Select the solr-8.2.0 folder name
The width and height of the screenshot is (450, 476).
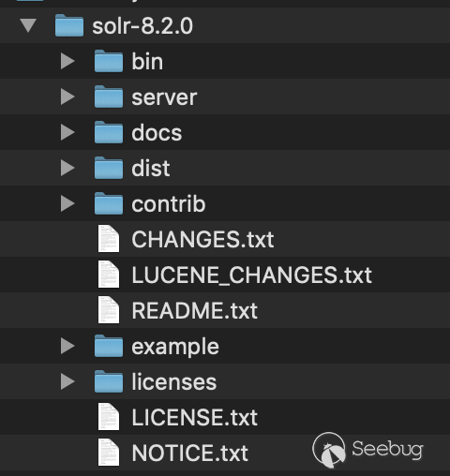pyautogui.click(x=142, y=26)
